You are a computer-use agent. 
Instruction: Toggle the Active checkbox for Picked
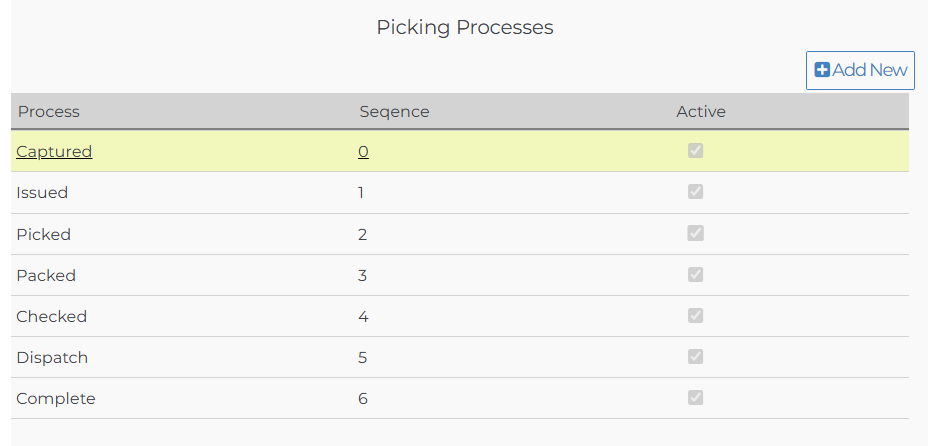coord(695,233)
